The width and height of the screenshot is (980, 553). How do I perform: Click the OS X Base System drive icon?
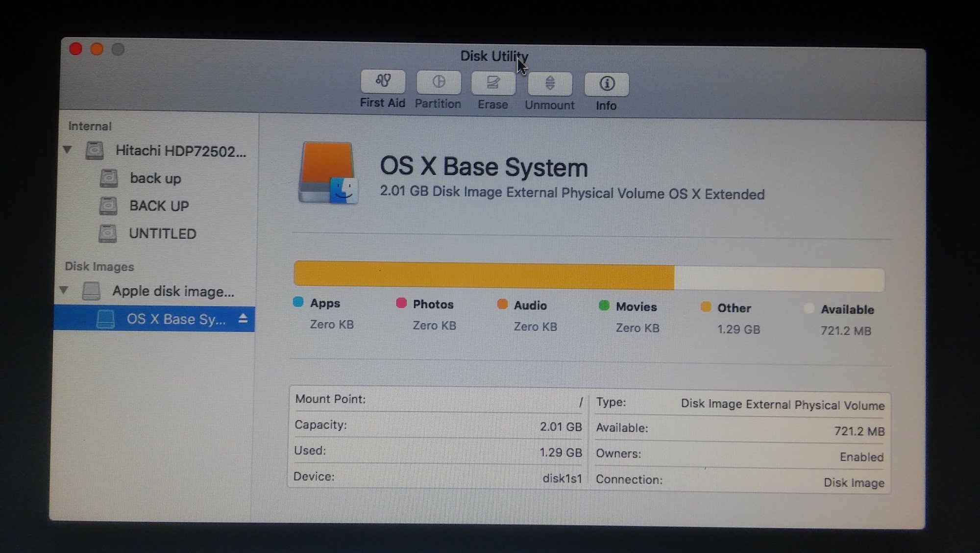pos(327,173)
